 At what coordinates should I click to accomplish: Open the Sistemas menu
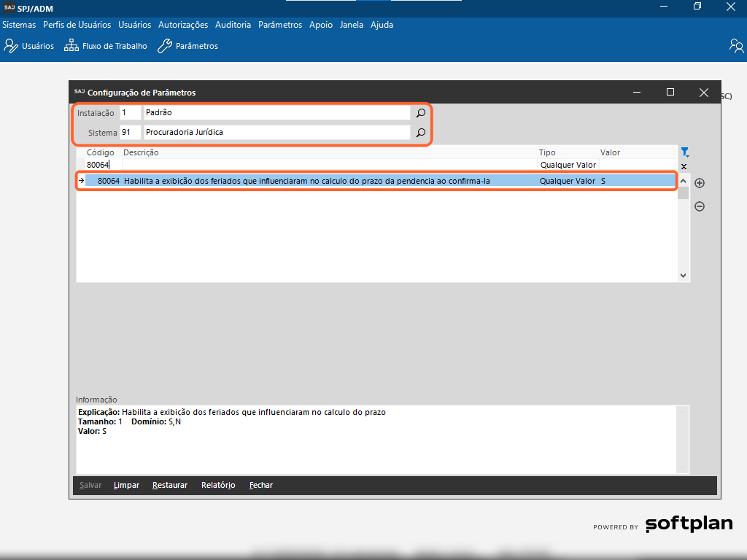[19, 25]
